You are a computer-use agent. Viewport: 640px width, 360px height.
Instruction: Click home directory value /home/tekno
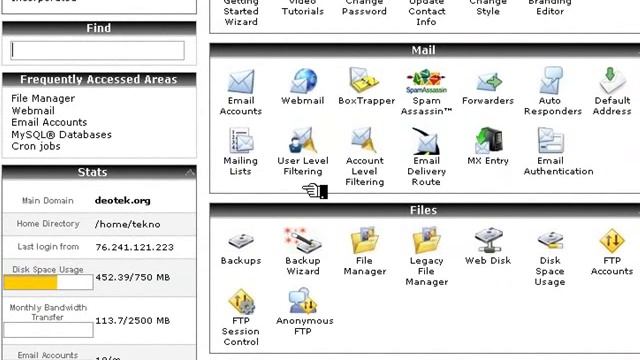[x=127, y=224]
